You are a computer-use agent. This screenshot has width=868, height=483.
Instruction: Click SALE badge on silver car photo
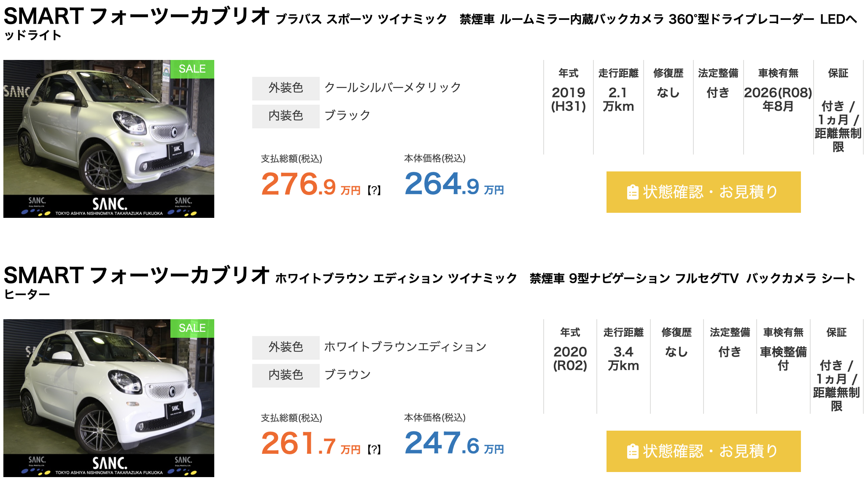click(192, 69)
